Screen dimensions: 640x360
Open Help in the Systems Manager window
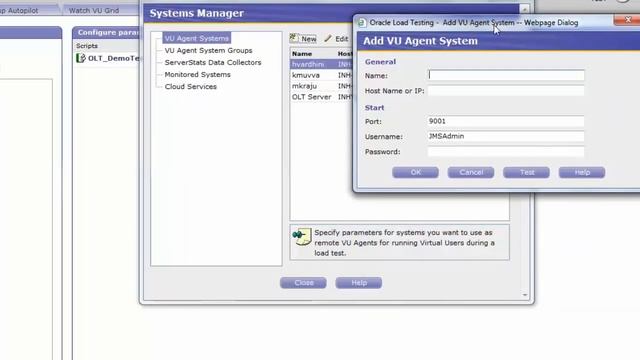tap(359, 282)
